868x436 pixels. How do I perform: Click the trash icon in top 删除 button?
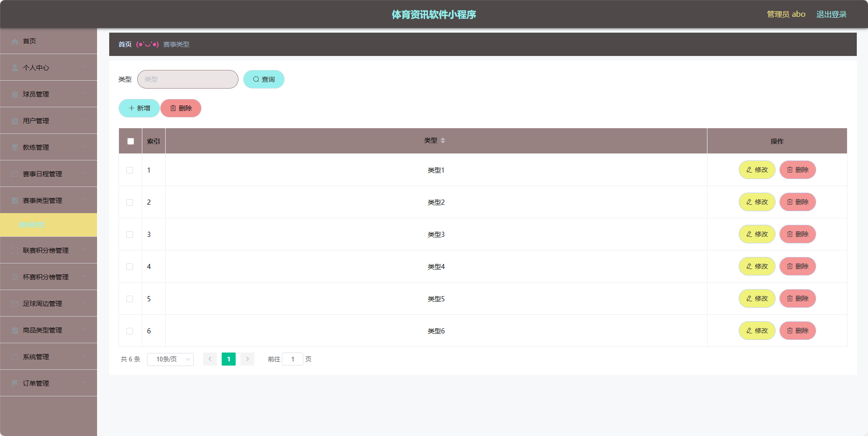[x=173, y=108]
